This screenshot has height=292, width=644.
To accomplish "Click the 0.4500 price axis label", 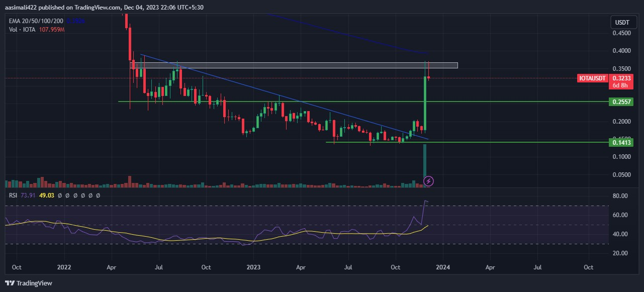I will (x=622, y=34).
